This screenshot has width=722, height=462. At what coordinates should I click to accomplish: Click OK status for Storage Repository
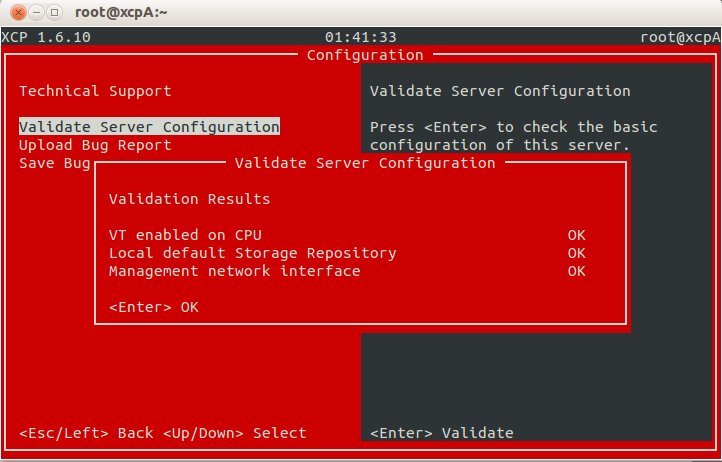pos(576,253)
